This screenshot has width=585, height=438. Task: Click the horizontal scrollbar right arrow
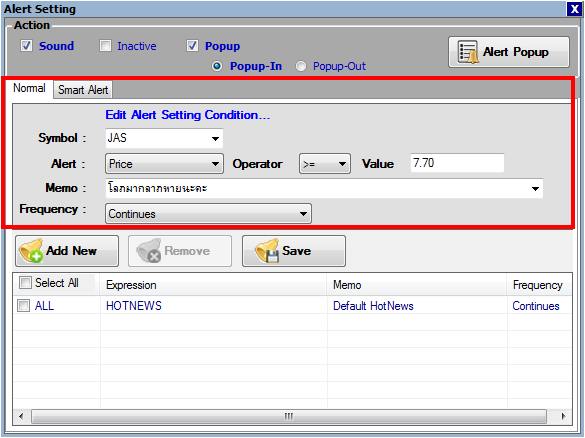tap(563, 416)
